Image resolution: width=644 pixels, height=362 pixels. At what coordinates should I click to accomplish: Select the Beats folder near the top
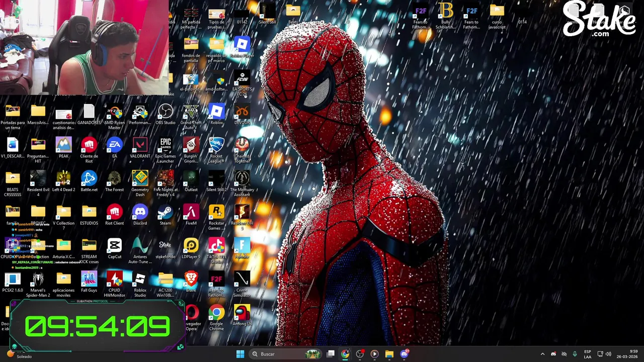click(293, 14)
